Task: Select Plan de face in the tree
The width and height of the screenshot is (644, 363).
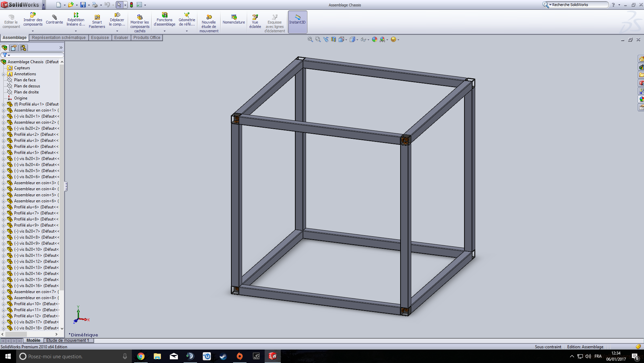Action: point(25,80)
